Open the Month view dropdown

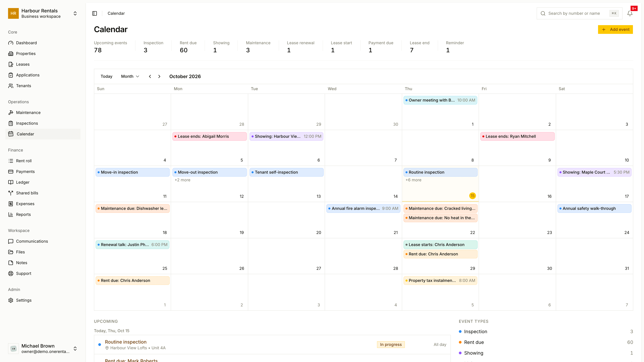(130, 76)
